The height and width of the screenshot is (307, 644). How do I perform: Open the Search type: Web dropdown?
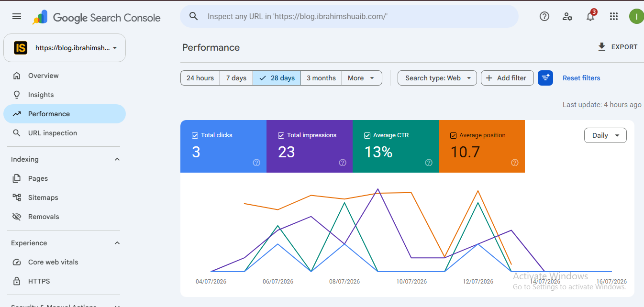tap(437, 78)
